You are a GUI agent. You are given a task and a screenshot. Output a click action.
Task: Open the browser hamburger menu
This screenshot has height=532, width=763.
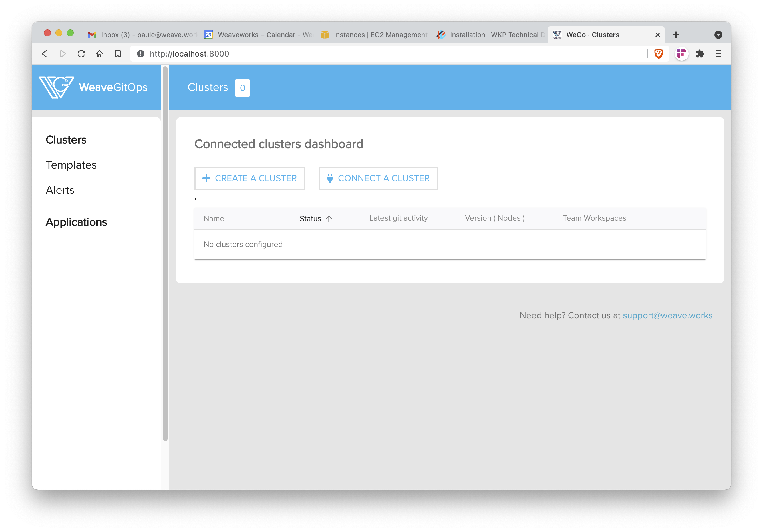718,53
